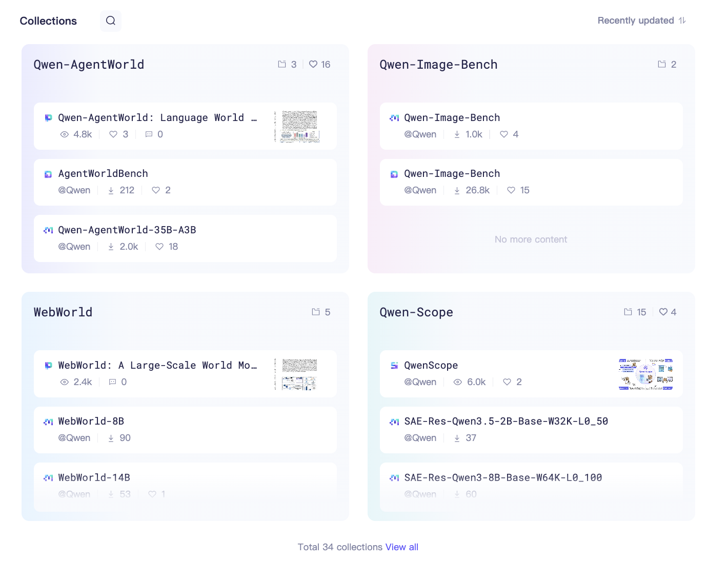Click the QwenScope preview thumbnail
The image size is (728, 561).
646,374
